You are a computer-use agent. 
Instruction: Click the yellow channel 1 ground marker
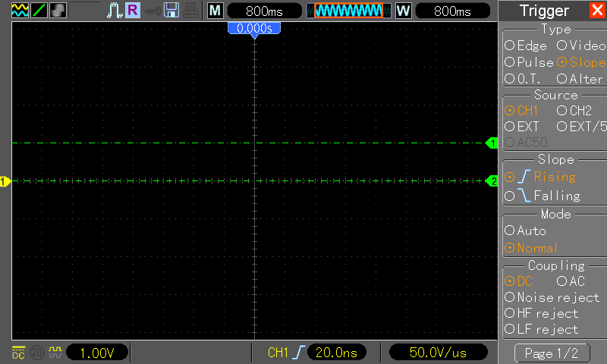pos(5,181)
